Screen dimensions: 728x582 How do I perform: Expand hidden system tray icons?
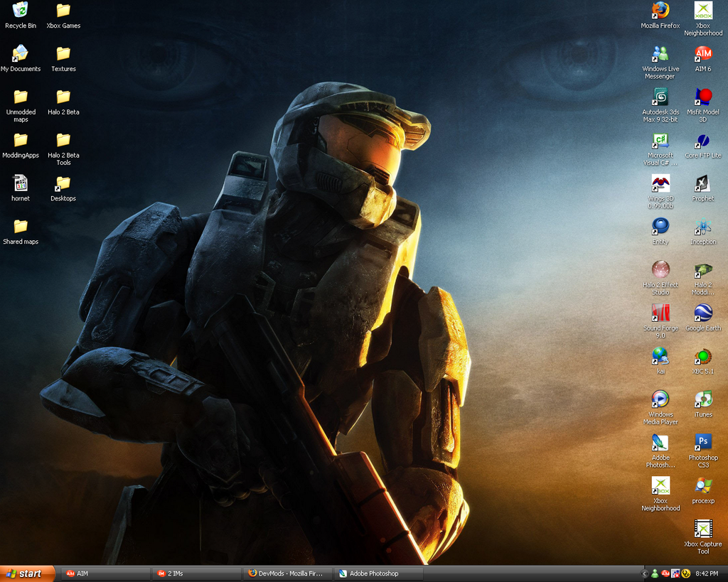point(645,574)
